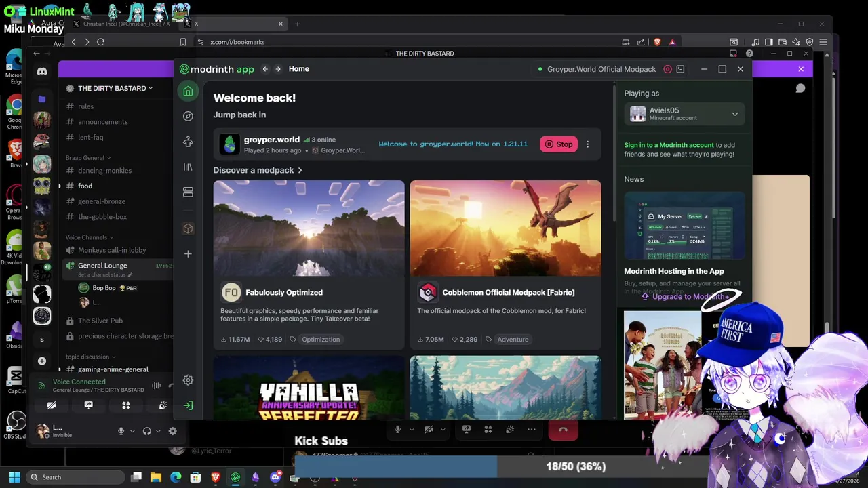This screenshot has height=488, width=868.
Task: Open headphone options arrow in Discord user panel
Action: pos(158,431)
